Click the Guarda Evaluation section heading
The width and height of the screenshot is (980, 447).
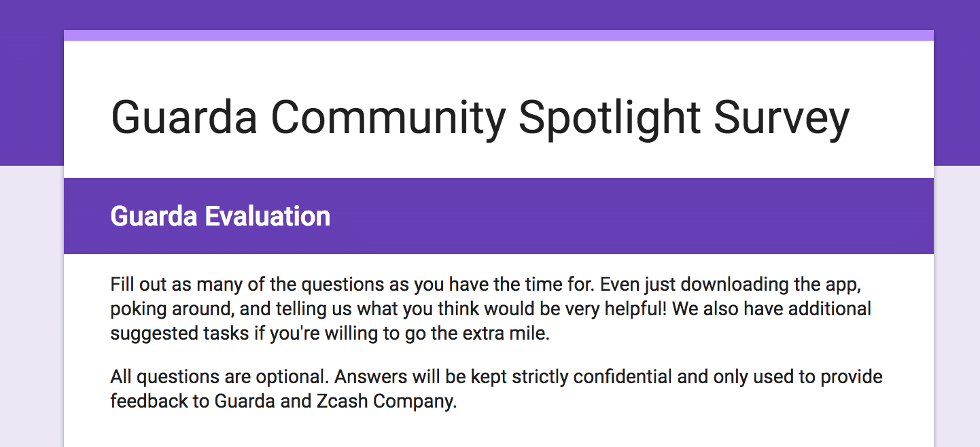click(x=220, y=216)
